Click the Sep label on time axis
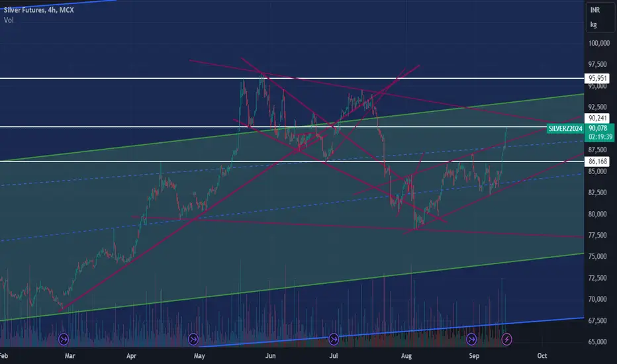Viewport: 617px width, 364px height. (475, 356)
